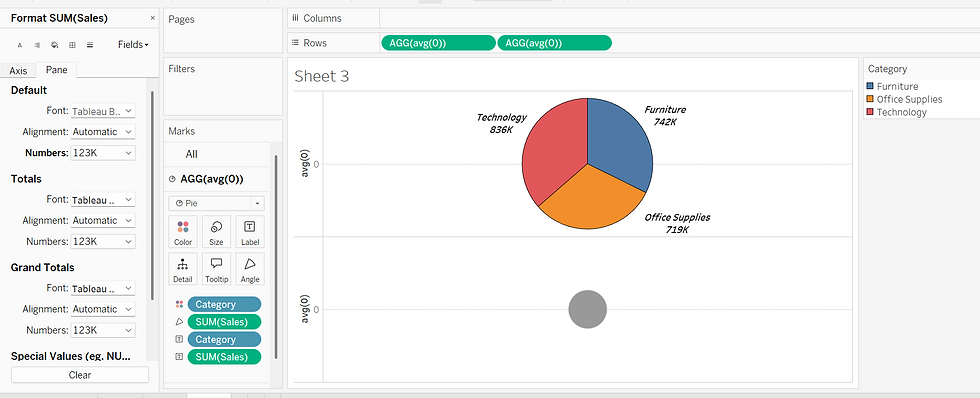
Task: Open the Format Alignment icon
Action: tap(37, 45)
